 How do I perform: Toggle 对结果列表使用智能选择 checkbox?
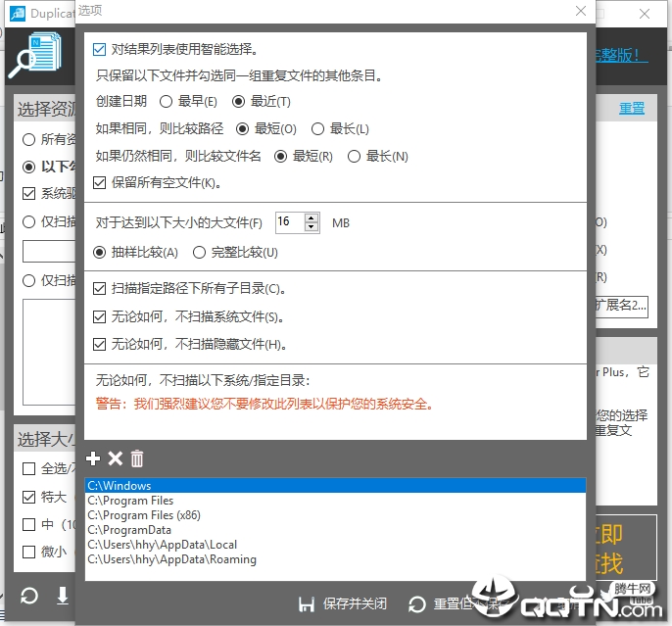(100, 48)
